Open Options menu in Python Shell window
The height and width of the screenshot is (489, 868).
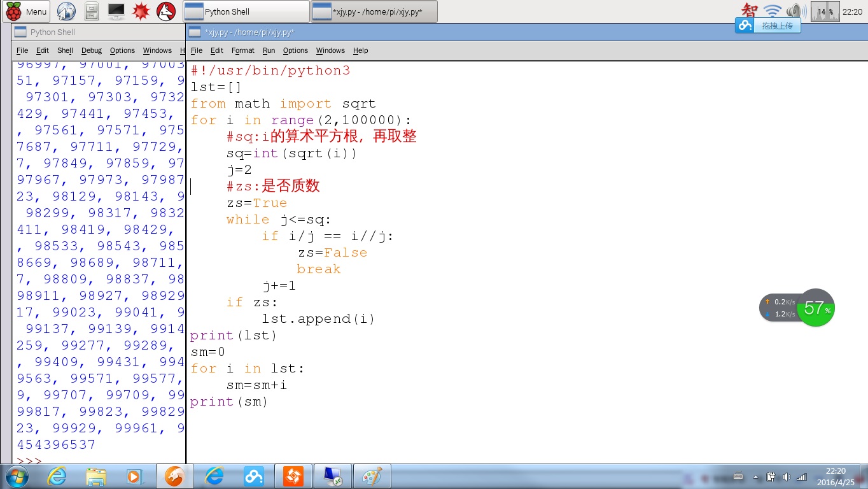click(x=122, y=50)
